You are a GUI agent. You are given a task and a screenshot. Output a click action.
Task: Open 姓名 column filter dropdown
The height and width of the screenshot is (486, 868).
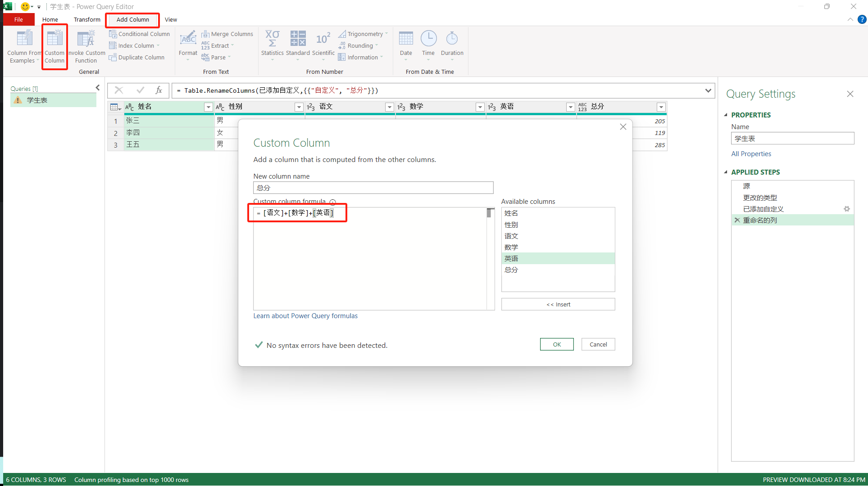(208, 107)
